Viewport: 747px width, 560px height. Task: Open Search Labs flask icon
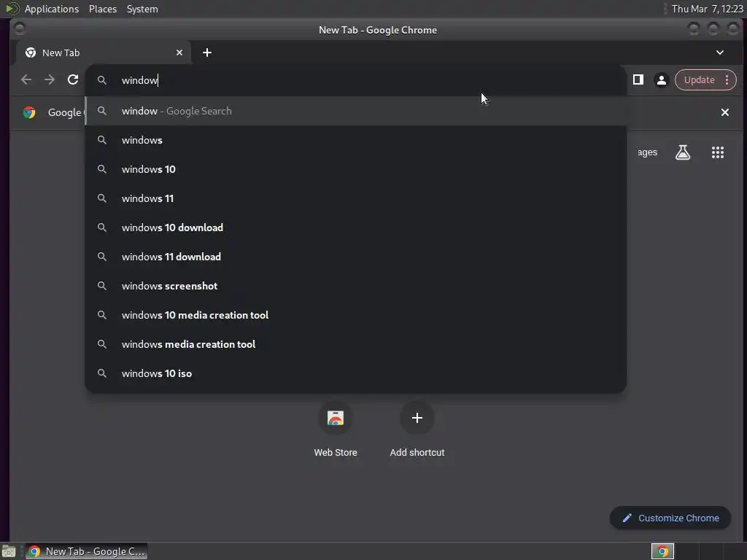point(683,152)
